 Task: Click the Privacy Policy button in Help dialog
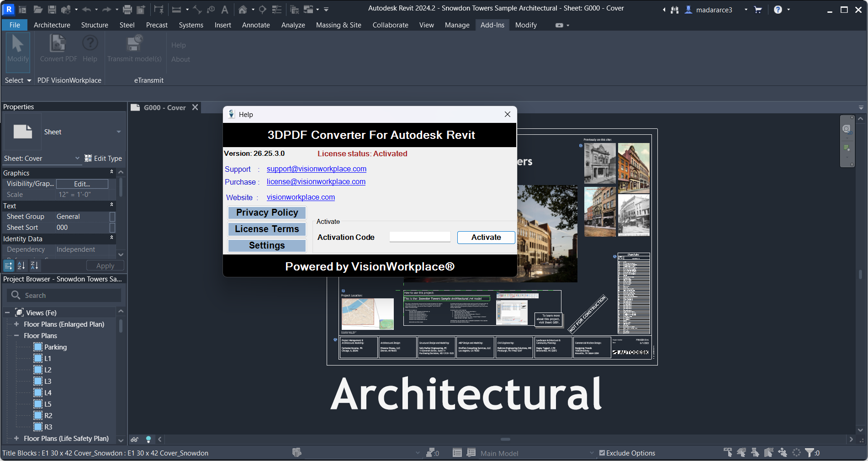point(267,212)
